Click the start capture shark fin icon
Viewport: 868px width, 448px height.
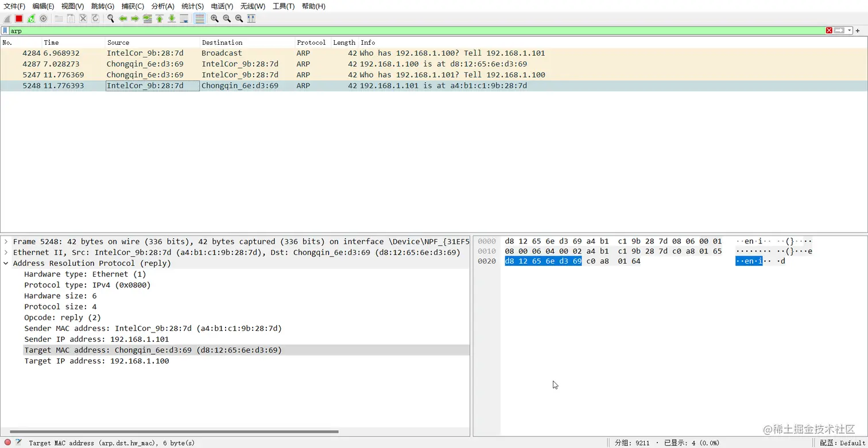point(7,18)
